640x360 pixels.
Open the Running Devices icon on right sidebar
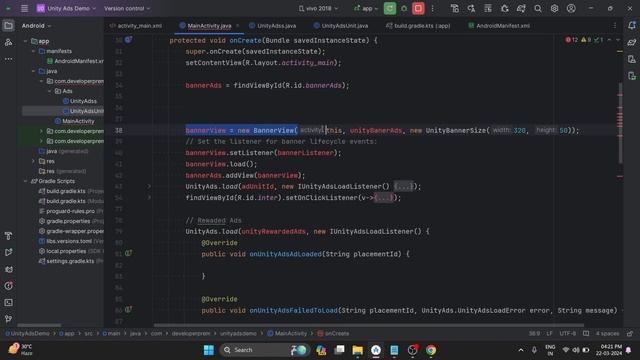[632, 76]
